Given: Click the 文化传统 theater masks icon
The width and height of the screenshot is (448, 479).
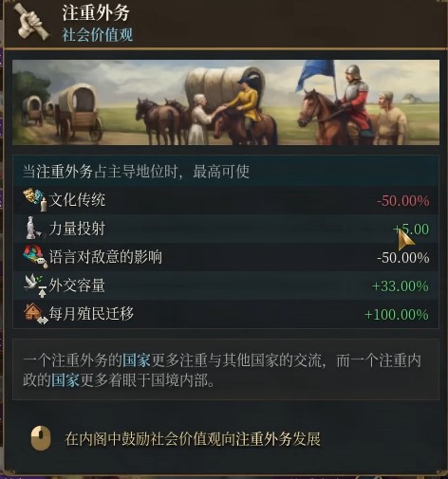Looking at the screenshot, I should 35,200.
